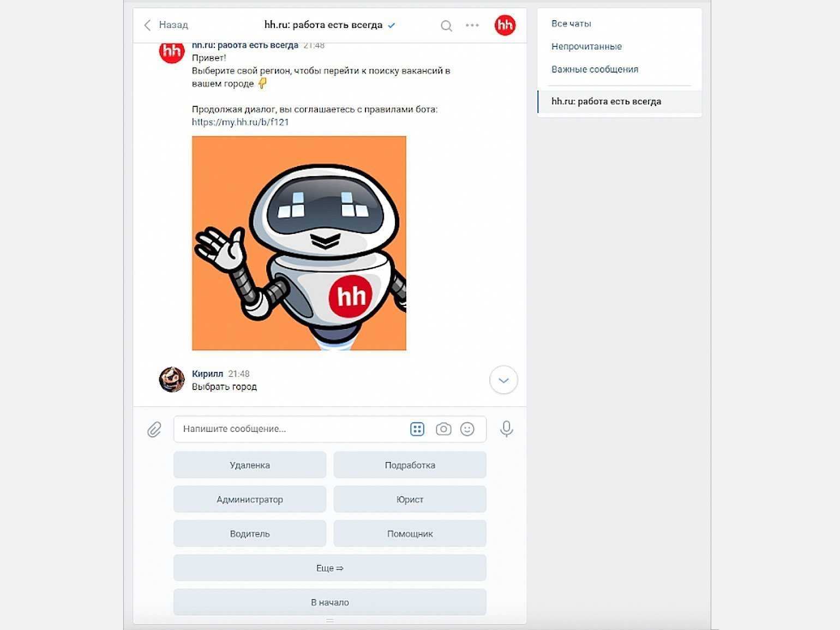Open Важные сообщения section

click(595, 69)
